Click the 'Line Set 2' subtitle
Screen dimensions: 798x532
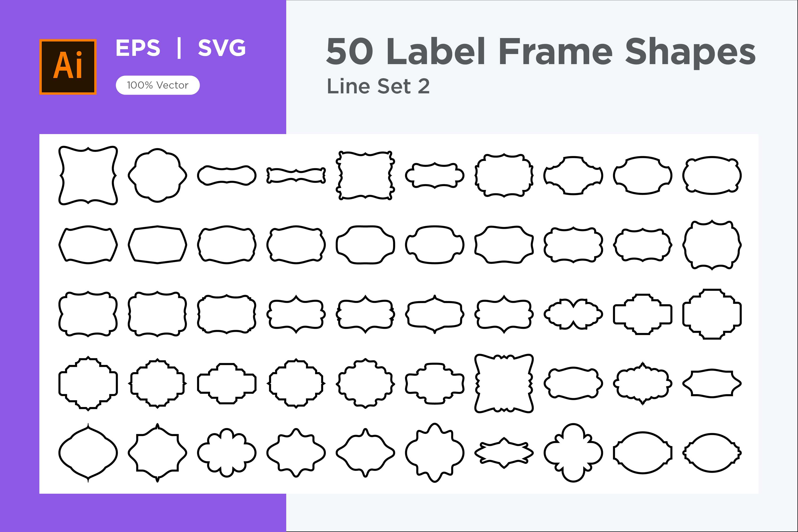click(x=378, y=86)
